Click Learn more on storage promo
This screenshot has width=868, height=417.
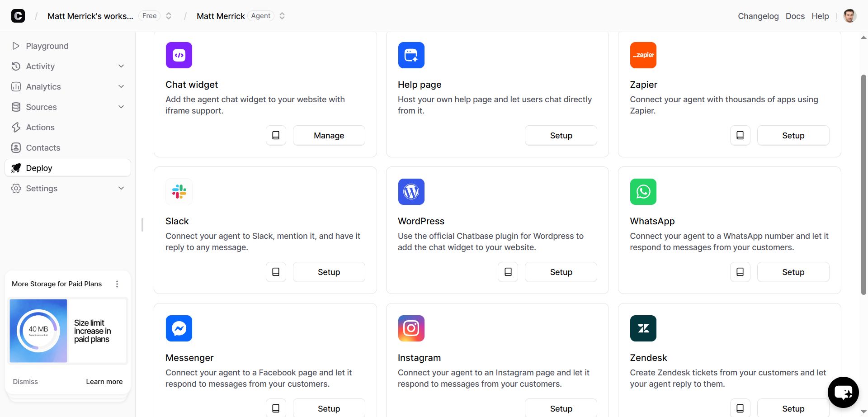pos(104,382)
